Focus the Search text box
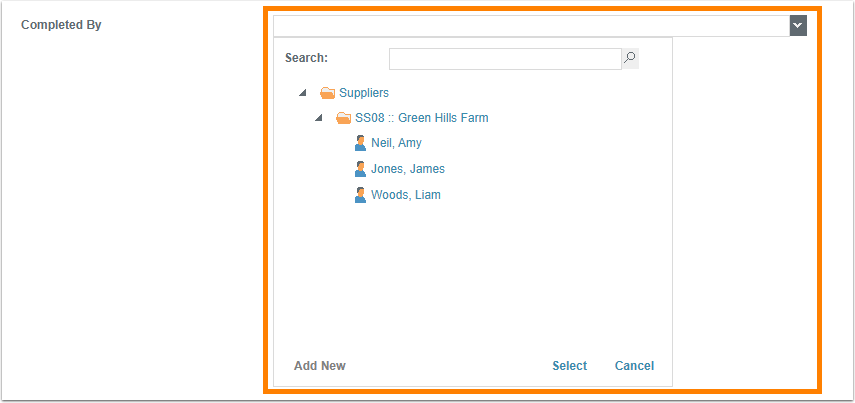855x403 pixels. point(505,59)
